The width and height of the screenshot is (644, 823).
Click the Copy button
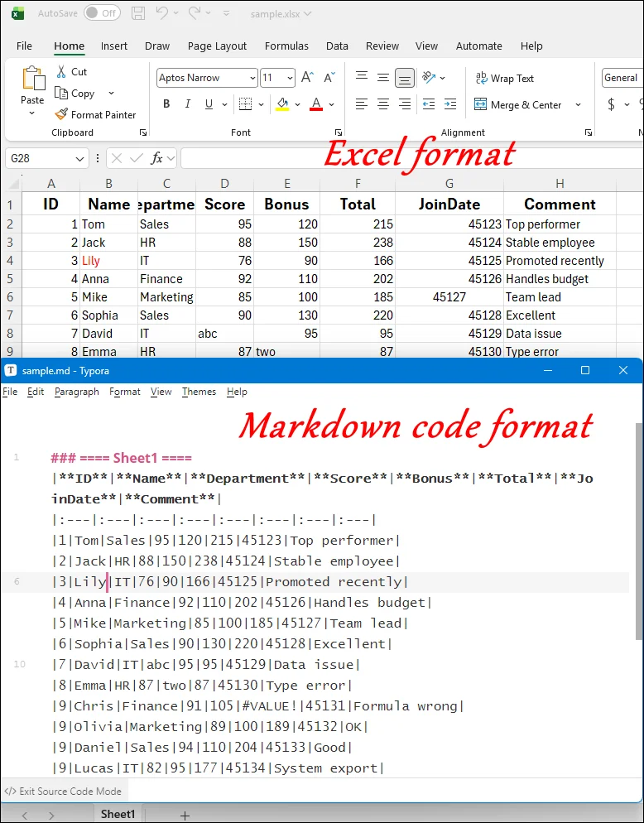75,94
